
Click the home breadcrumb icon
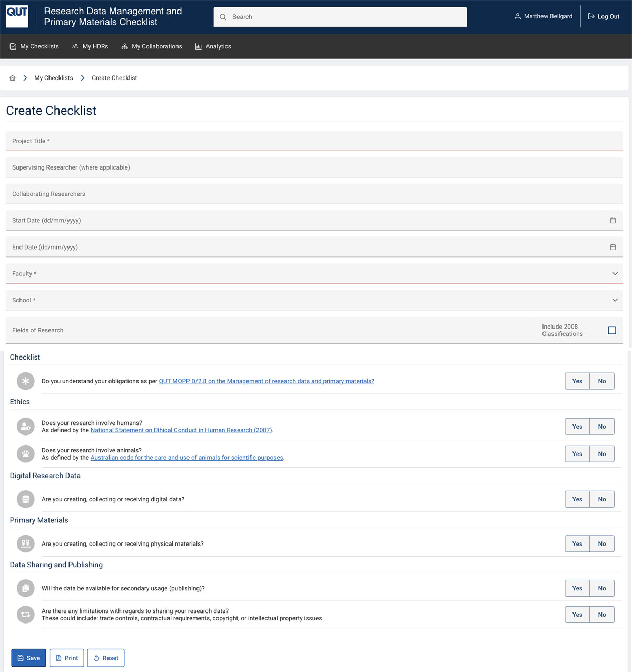click(x=13, y=78)
